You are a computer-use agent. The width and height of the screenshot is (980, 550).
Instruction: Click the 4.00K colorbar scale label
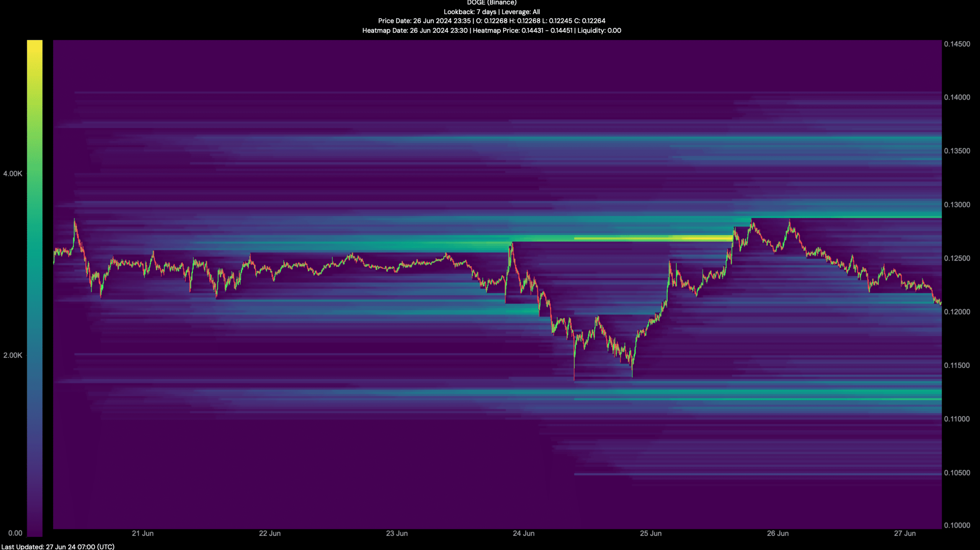[13, 174]
